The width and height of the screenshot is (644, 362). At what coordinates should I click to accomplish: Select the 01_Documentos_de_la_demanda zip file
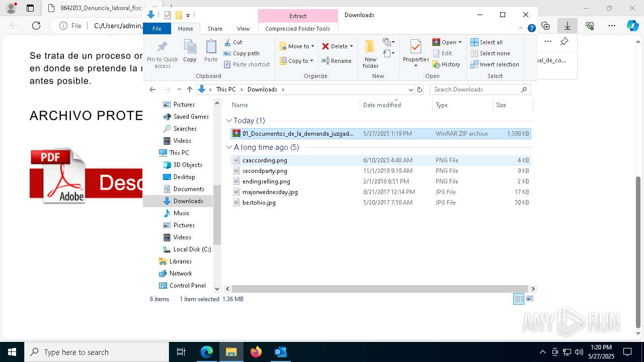coord(380,134)
